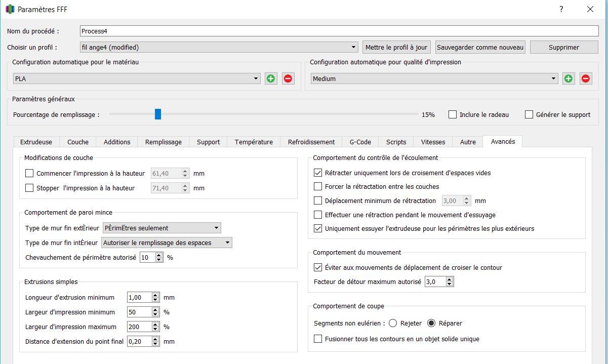
Task: Expand the Medium print quality dropdown
Action: pyautogui.click(x=434, y=78)
